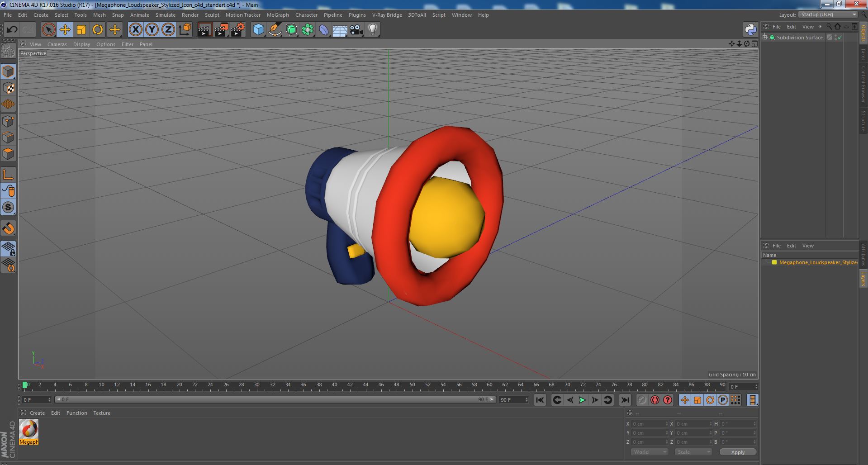This screenshot has height=465, width=868.
Task: Open the Startup (User) layout dropdown
Action: pos(828,14)
